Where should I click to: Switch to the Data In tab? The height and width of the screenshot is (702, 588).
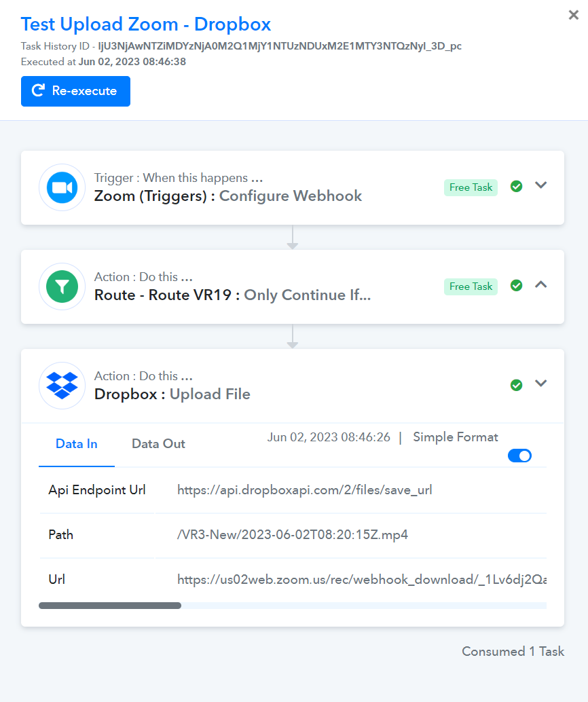[77, 444]
